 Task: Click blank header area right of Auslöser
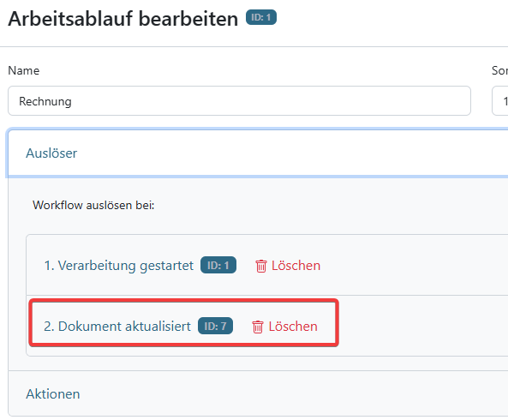291,153
